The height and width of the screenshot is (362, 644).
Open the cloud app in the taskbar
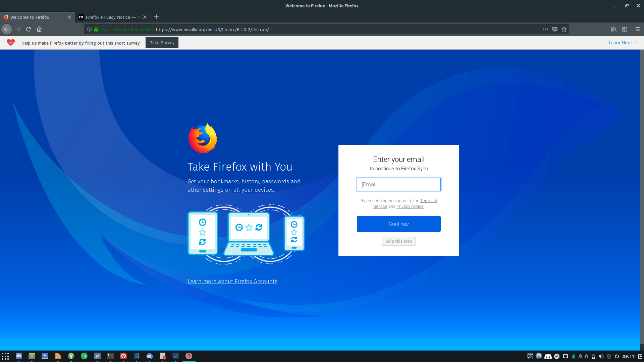click(176, 356)
